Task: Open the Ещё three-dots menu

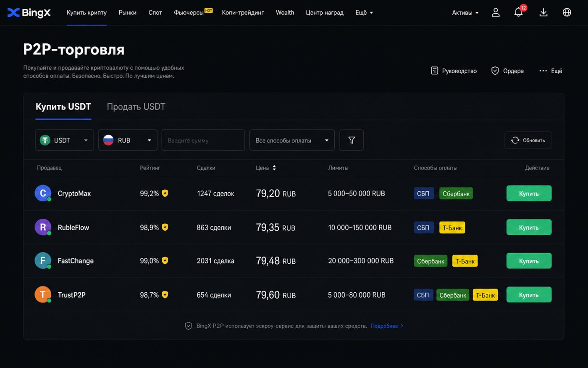Action: [x=551, y=71]
